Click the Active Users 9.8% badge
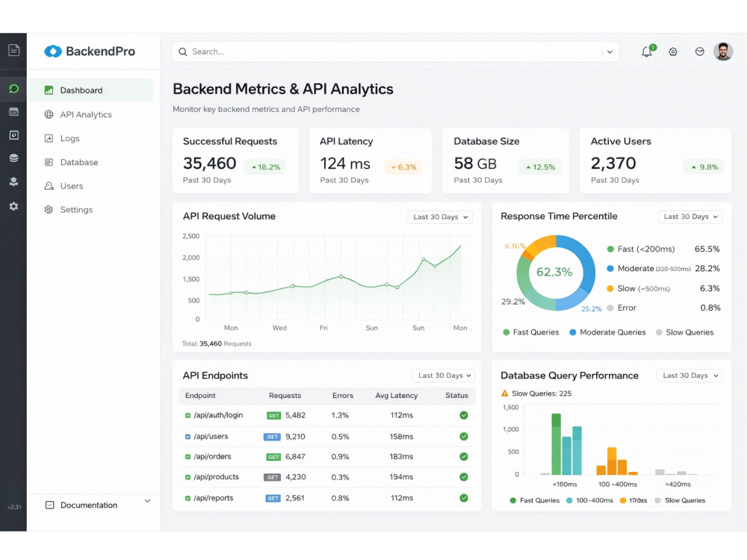The height and width of the screenshot is (560, 747). 704,167
